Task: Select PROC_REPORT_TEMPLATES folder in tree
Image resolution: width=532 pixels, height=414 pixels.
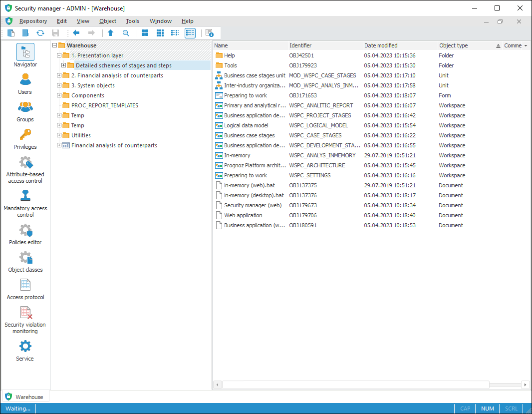Action: click(105, 105)
